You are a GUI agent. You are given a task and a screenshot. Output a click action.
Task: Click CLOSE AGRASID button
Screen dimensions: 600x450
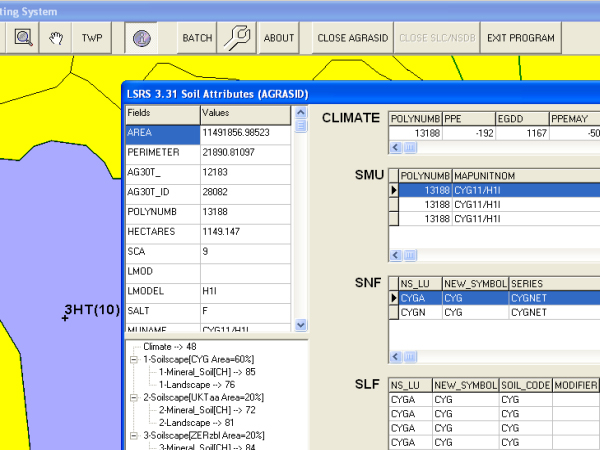[353, 38]
